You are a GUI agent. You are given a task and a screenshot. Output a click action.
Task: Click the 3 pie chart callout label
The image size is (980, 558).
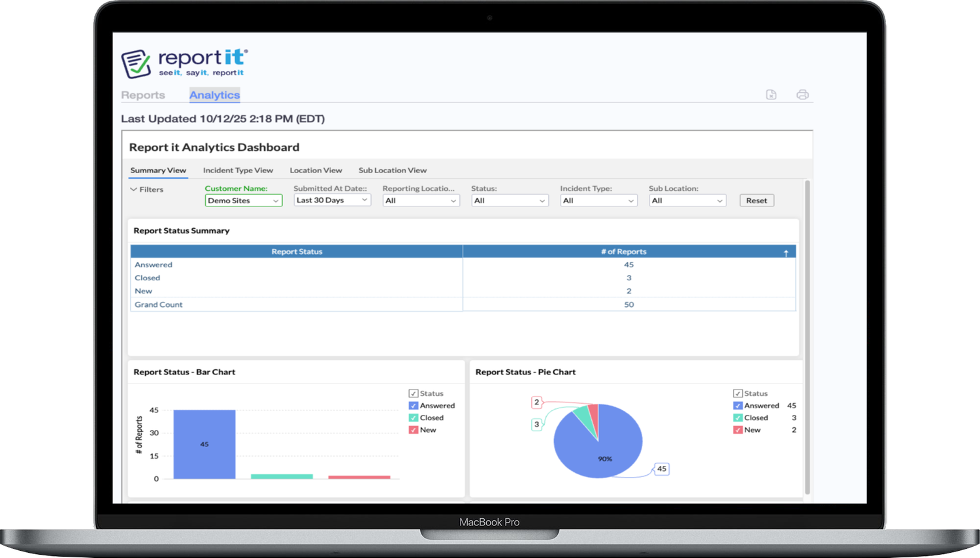(537, 424)
